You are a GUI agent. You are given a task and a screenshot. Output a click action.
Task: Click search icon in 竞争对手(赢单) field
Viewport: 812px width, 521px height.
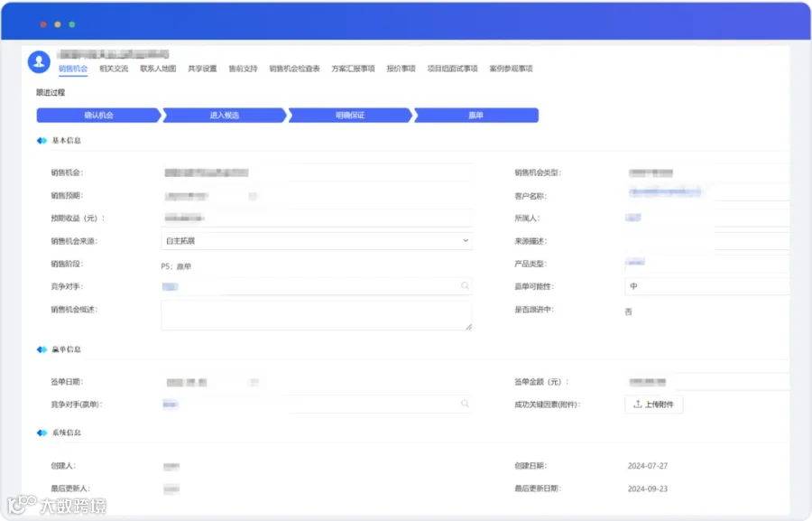click(465, 404)
